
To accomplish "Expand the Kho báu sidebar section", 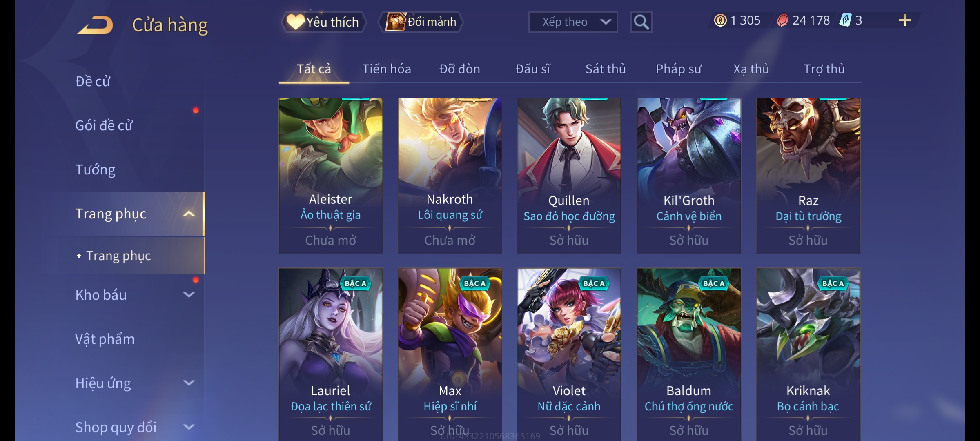I will [189, 295].
